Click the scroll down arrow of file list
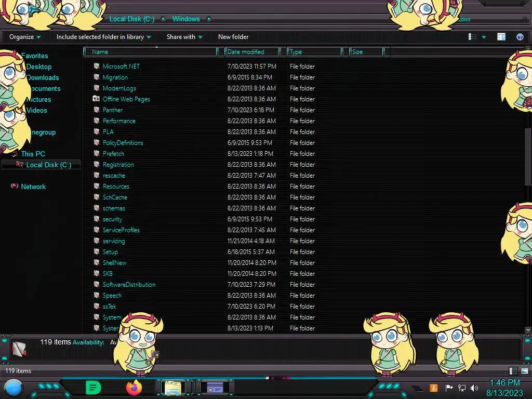This screenshot has height=399, width=532. [x=528, y=330]
